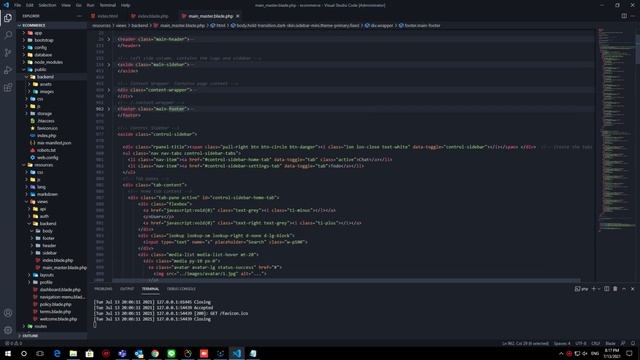Click div.wrapper in the breadcrumb

click(x=382, y=25)
